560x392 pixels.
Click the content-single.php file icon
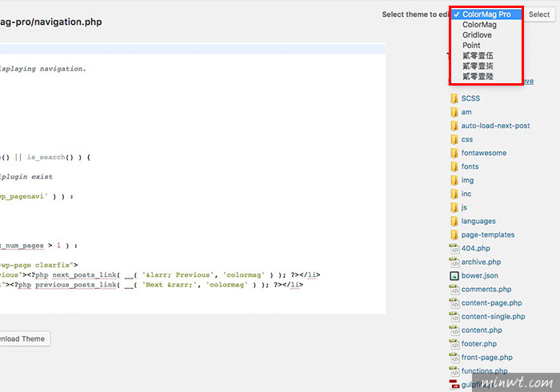pos(454,316)
